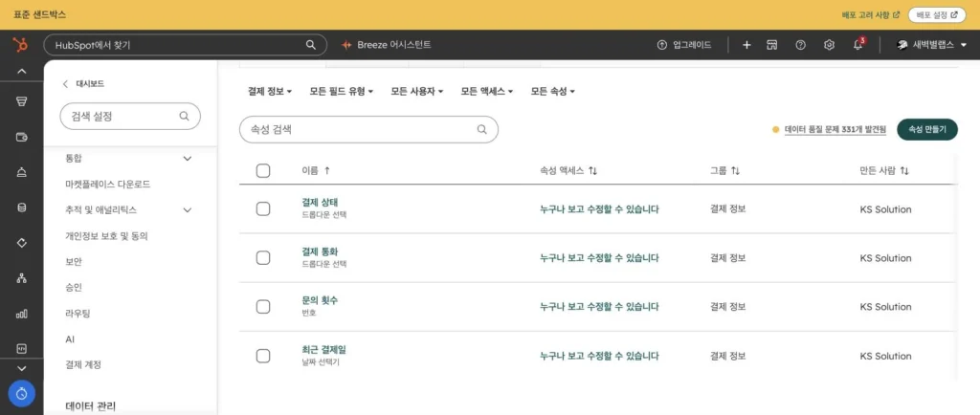Open the notifications bell icon
This screenshot has width=980, height=415.
[x=858, y=45]
